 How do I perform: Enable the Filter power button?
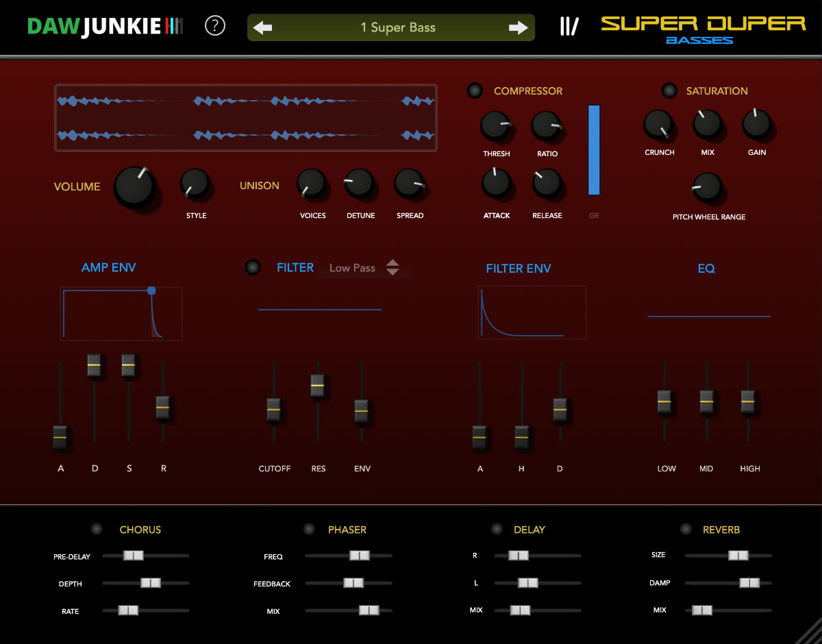coord(253,267)
